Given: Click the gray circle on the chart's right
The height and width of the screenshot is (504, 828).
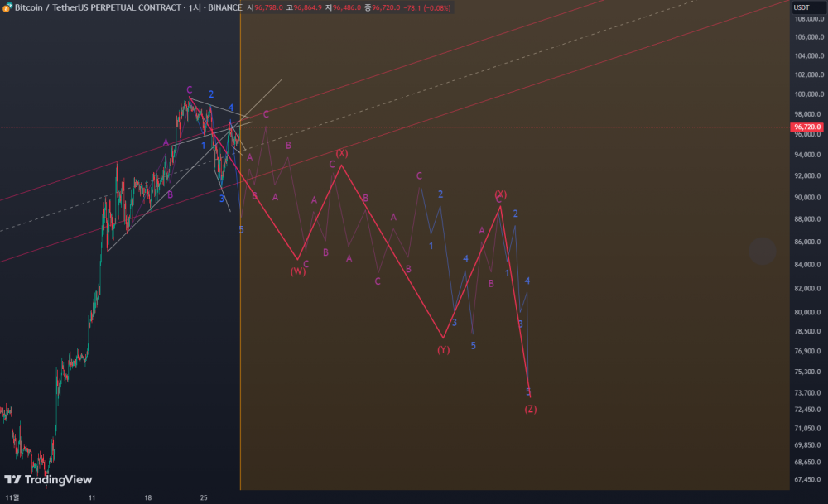Looking at the screenshot, I should point(762,252).
